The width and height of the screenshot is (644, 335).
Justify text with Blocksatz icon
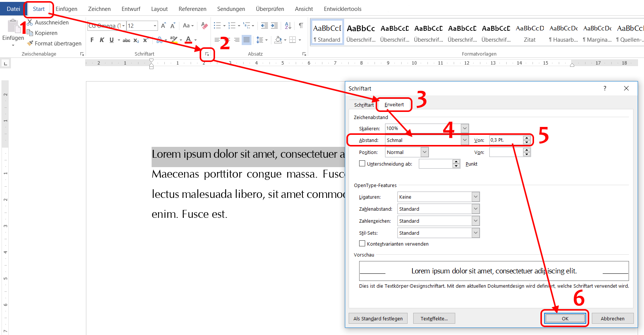pos(246,40)
